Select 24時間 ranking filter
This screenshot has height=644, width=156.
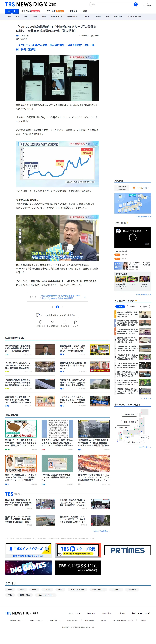click(x=133, y=306)
